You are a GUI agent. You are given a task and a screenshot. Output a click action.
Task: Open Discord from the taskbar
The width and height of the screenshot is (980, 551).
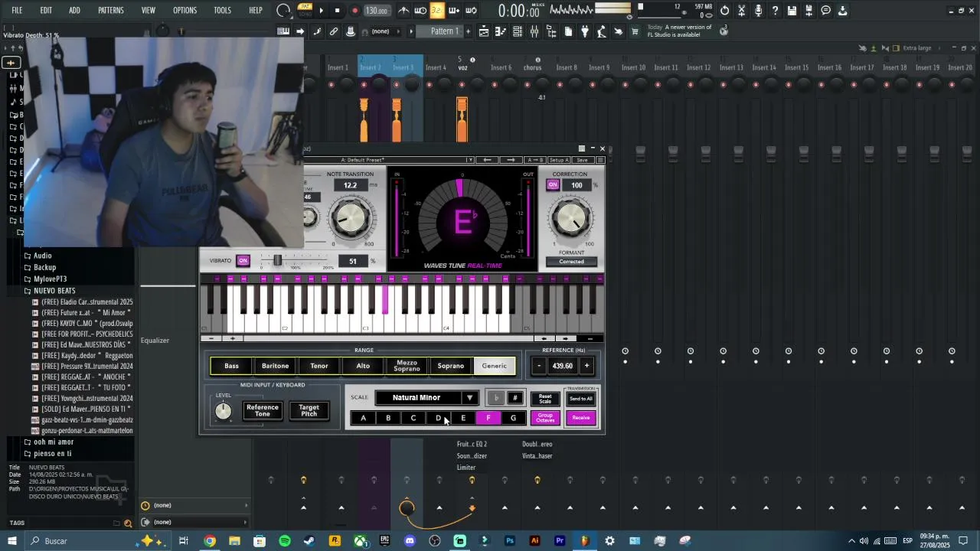pyautogui.click(x=410, y=541)
